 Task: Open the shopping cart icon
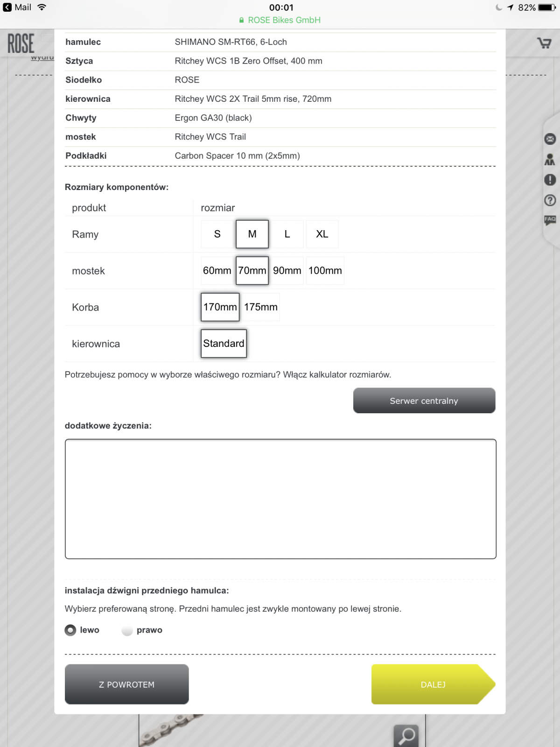544,43
